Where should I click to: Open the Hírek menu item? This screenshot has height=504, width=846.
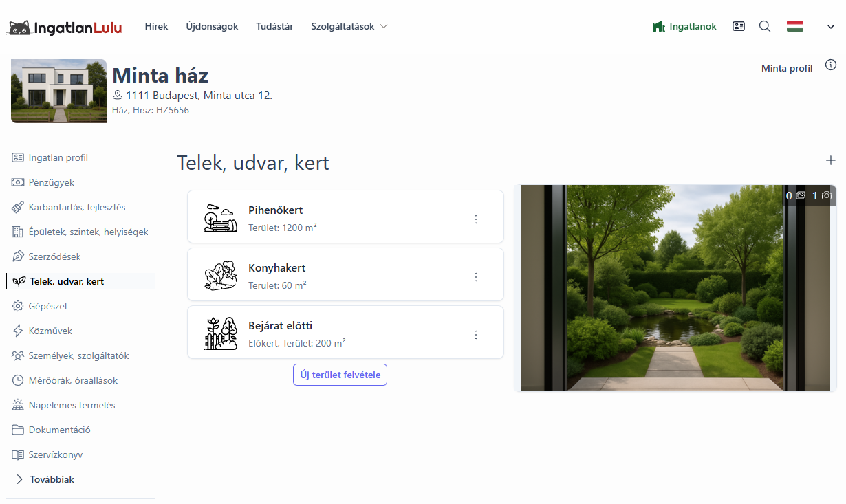click(x=156, y=27)
